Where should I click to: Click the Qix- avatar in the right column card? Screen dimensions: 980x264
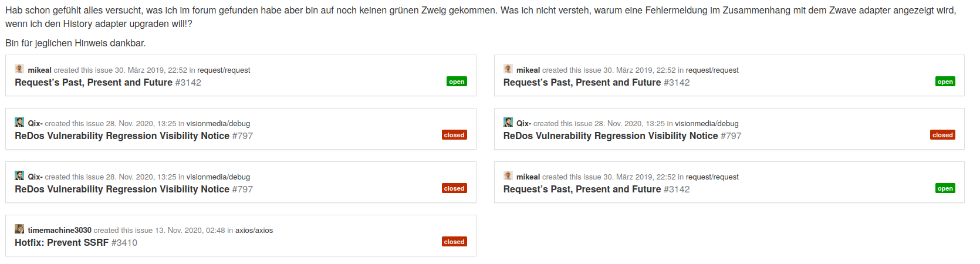point(508,123)
